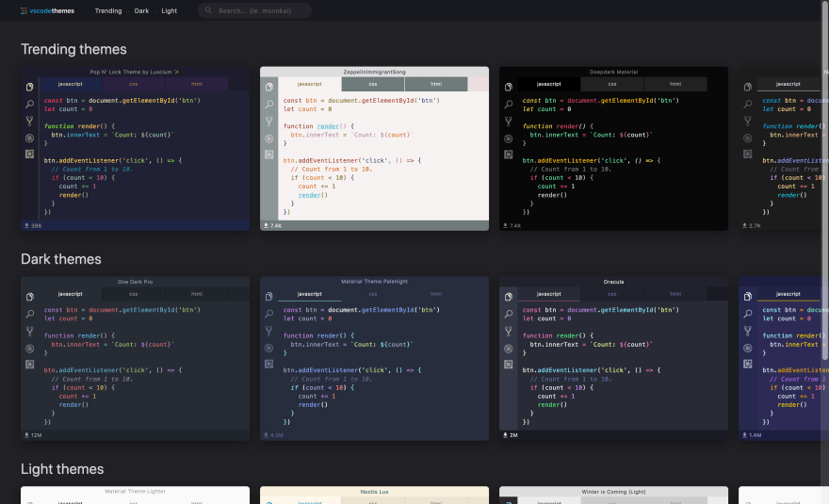Click the 4.2M download count under Palenight

click(273, 435)
